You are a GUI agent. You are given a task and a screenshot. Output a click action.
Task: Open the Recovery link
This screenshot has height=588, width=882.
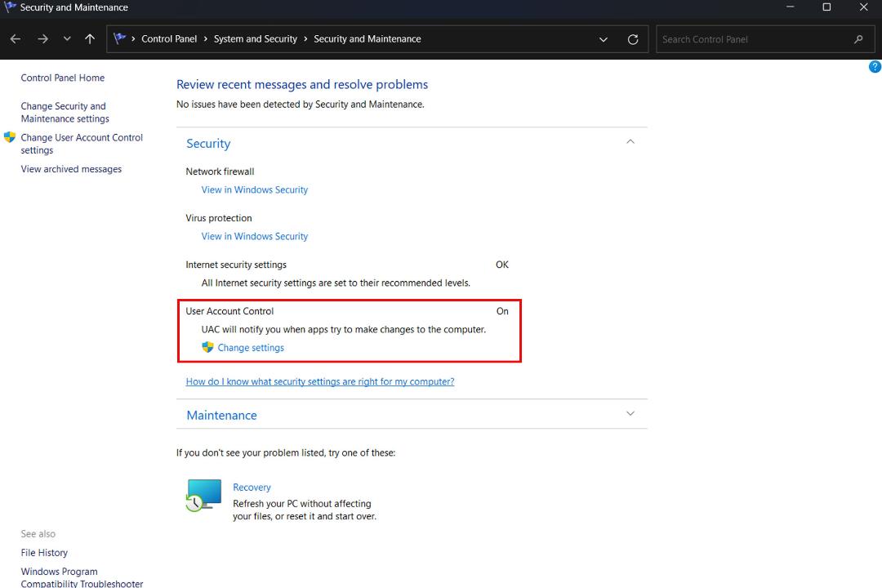252,488
